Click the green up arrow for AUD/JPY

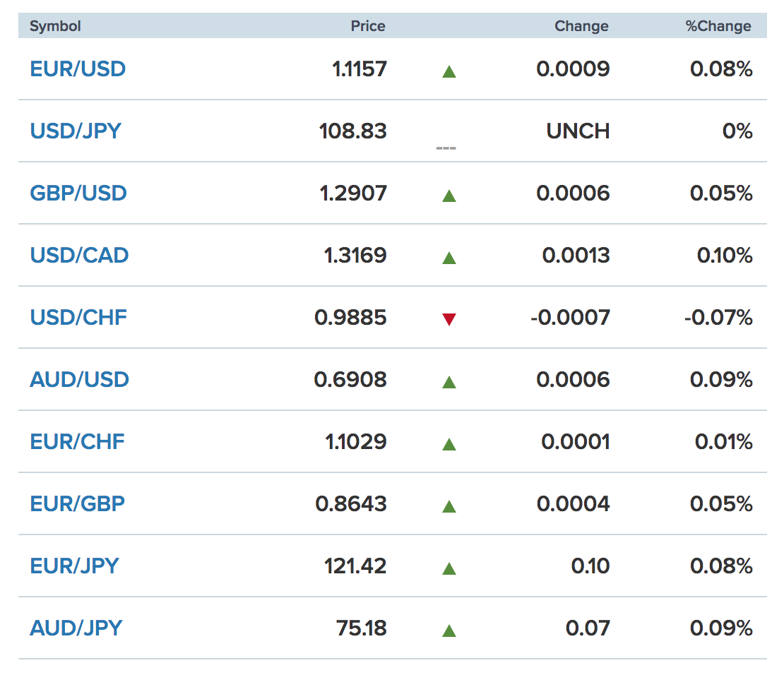coord(449,631)
